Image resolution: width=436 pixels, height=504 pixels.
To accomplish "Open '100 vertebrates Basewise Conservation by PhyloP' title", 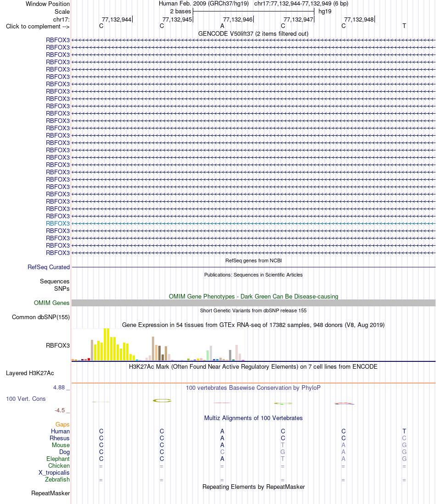I will pyautogui.click(x=253, y=388).
